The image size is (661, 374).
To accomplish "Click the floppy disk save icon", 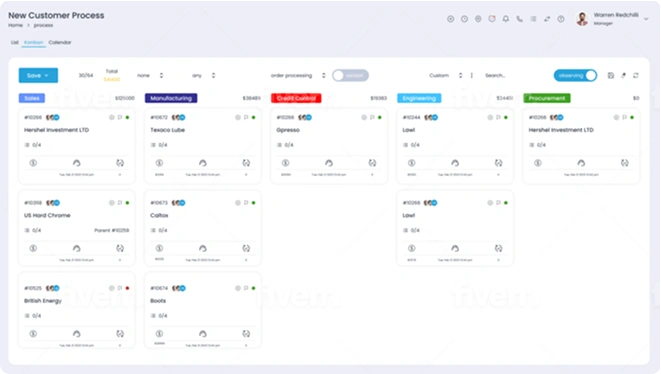I will 610,75.
